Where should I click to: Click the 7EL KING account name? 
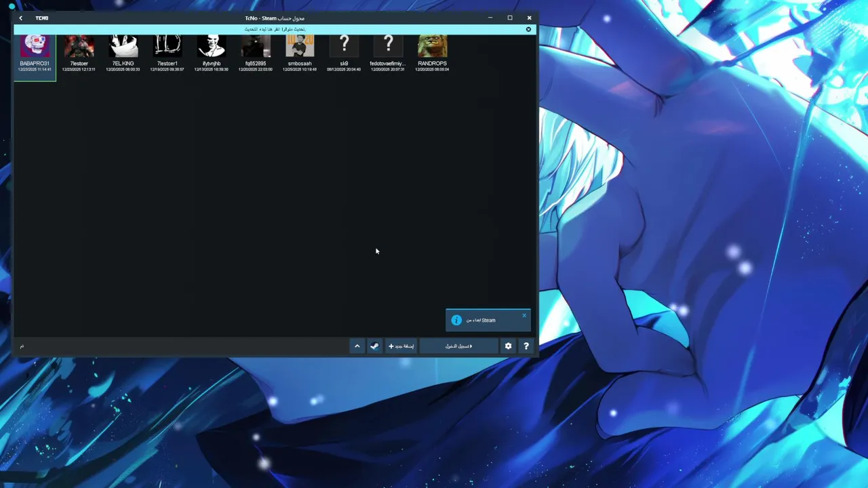[123, 64]
